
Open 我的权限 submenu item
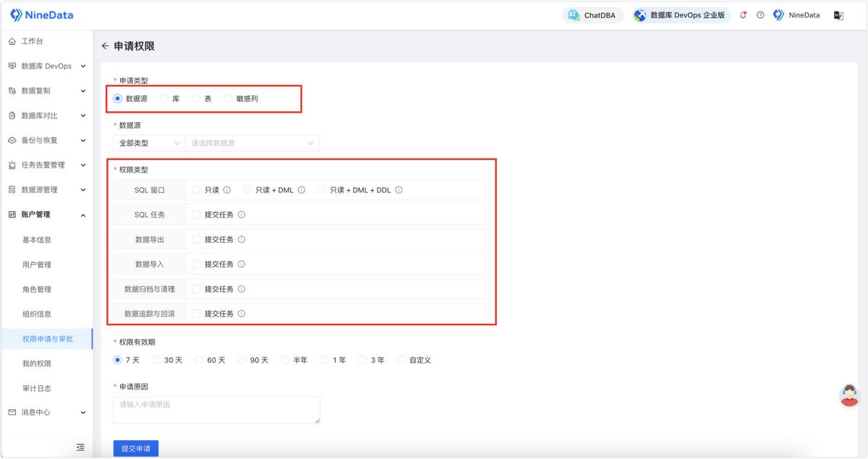tap(37, 364)
